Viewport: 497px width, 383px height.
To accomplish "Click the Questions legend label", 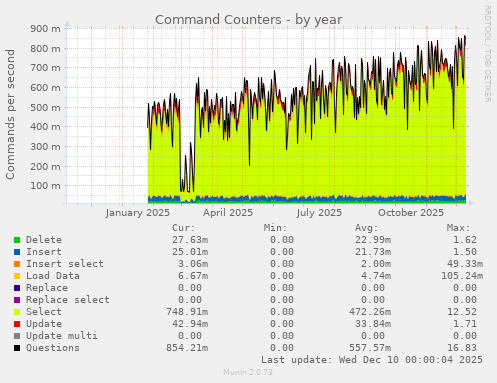I will point(53,348).
